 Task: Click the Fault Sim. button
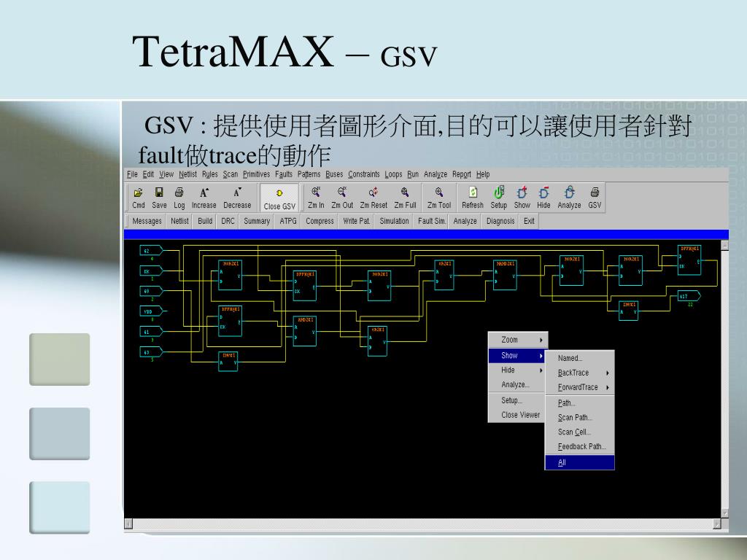pyautogui.click(x=432, y=221)
